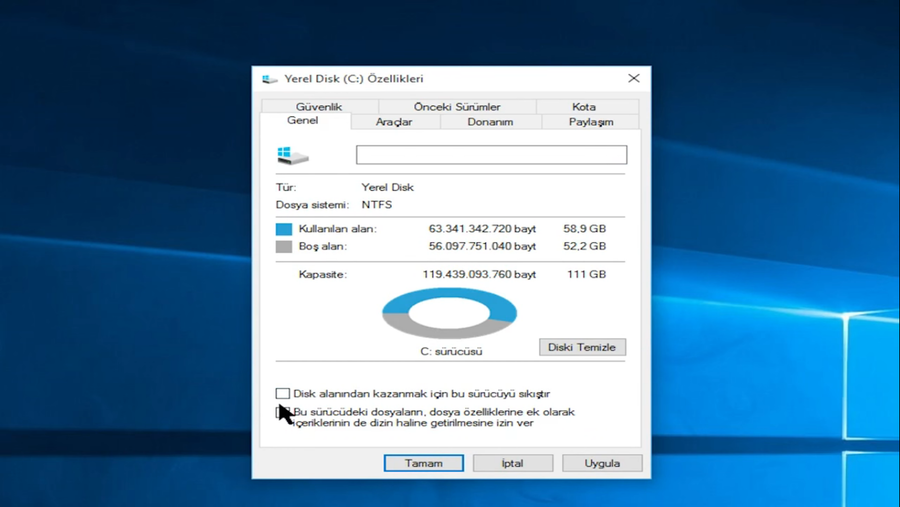Click the gray Boş alan swatch
This screenshot has height=507, width=900.
tap(284, 246)
